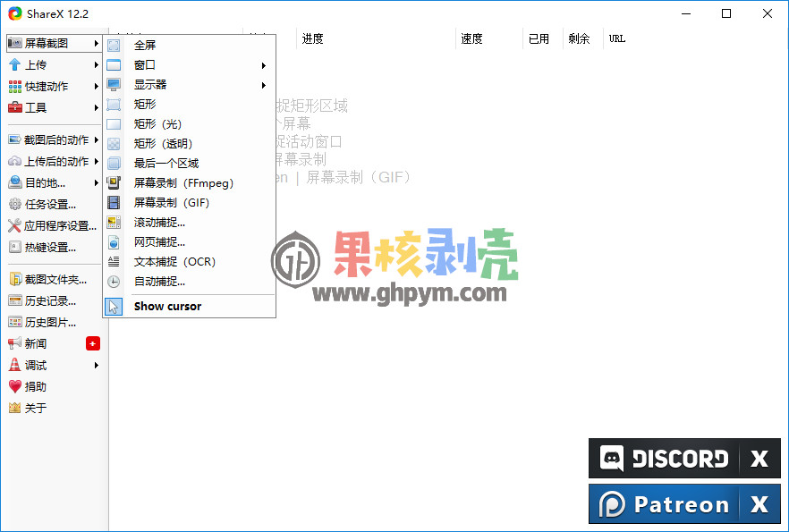789x532 pixels.
Task: Select 矩形 capture menu entry
Action: point(190,104)
